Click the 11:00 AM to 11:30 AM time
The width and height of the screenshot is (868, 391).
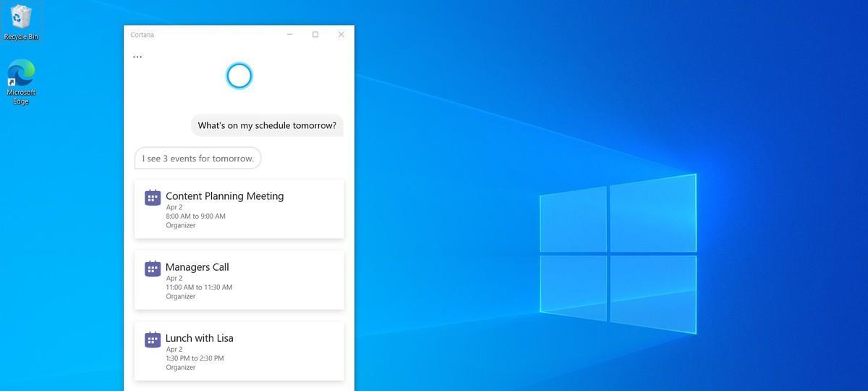click(x=199, y=287)
